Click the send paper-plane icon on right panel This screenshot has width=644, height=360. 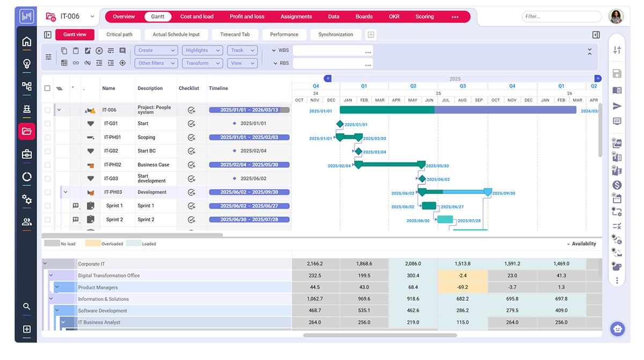click(x=617, y=106)
